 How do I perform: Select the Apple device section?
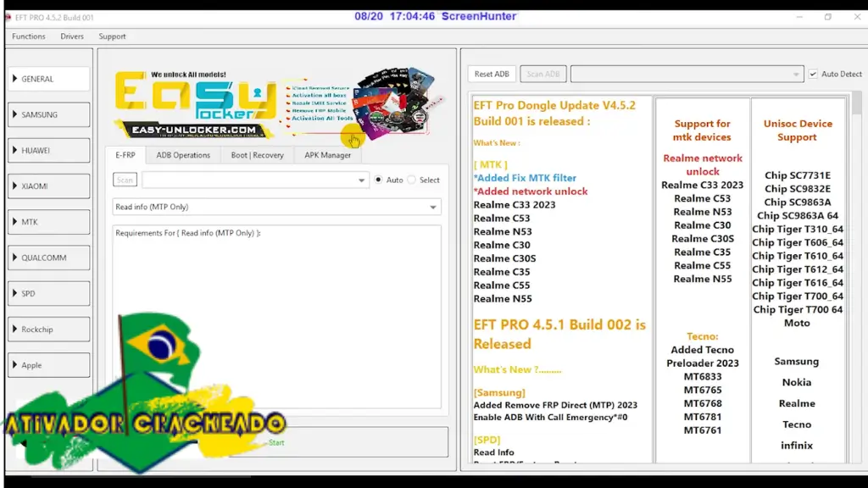click(48, 365)
